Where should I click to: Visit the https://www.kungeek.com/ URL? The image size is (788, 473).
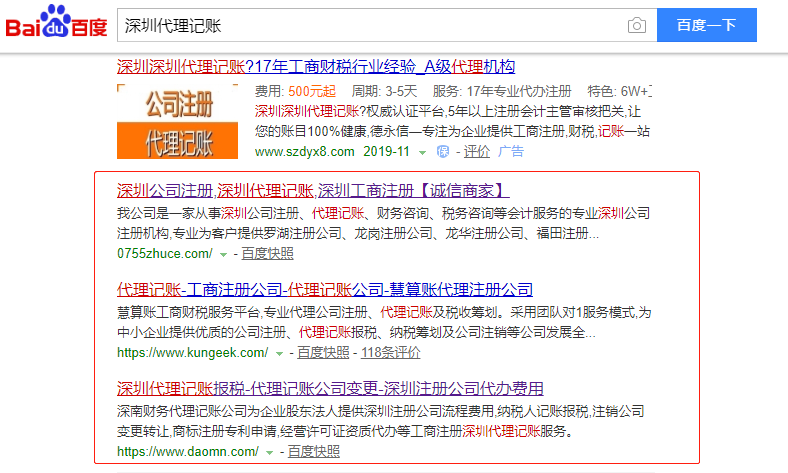192,352
